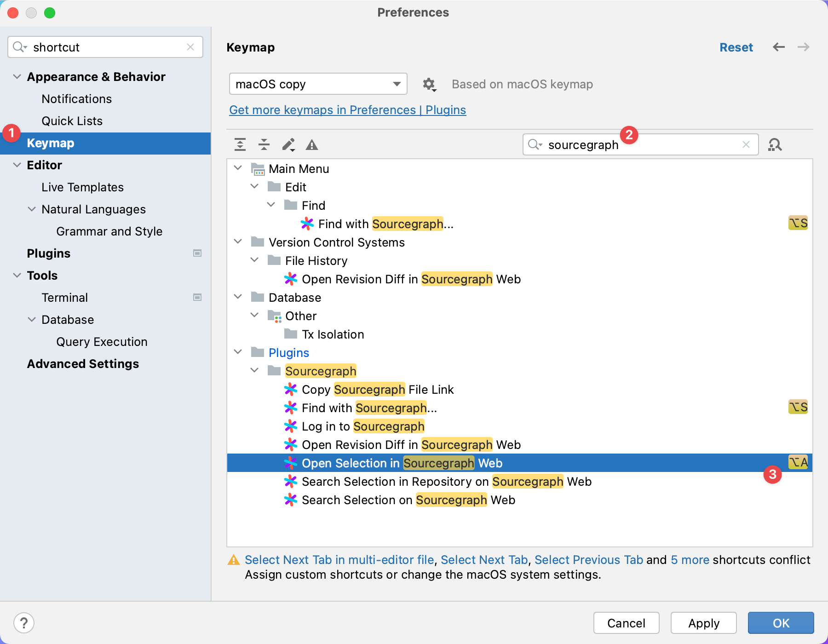This screenshot has width=828, height=644.
Task: Click the magnifier icon in settings search
Action: tap(20, 47)
